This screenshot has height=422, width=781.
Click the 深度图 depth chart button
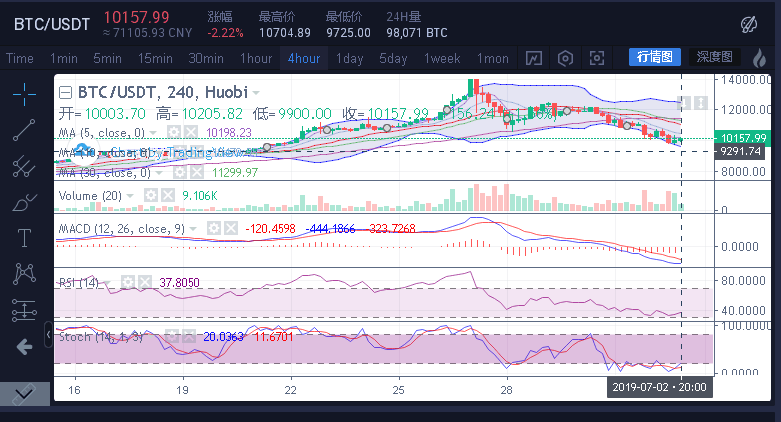715,57
